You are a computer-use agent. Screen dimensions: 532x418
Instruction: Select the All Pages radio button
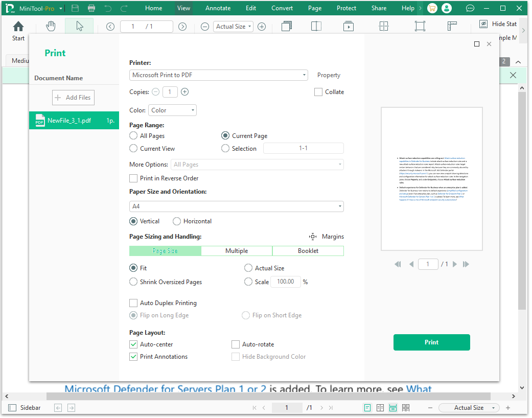click(133, 135)
